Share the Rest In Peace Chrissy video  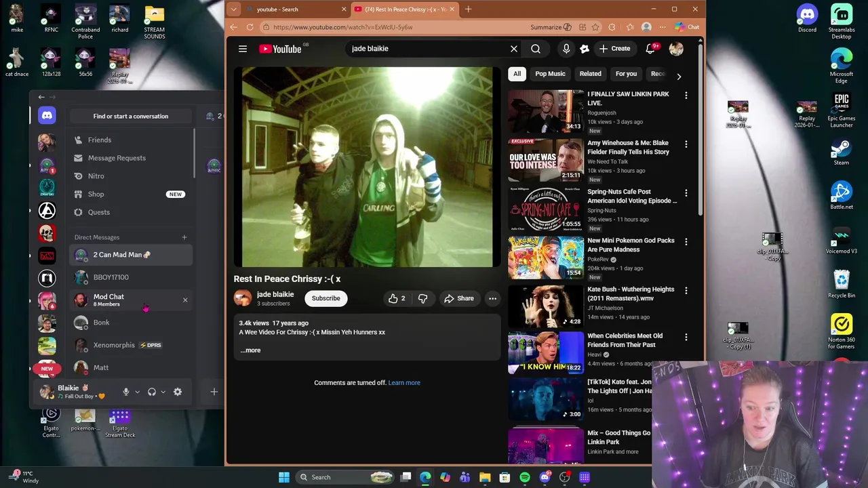[458, 298]
